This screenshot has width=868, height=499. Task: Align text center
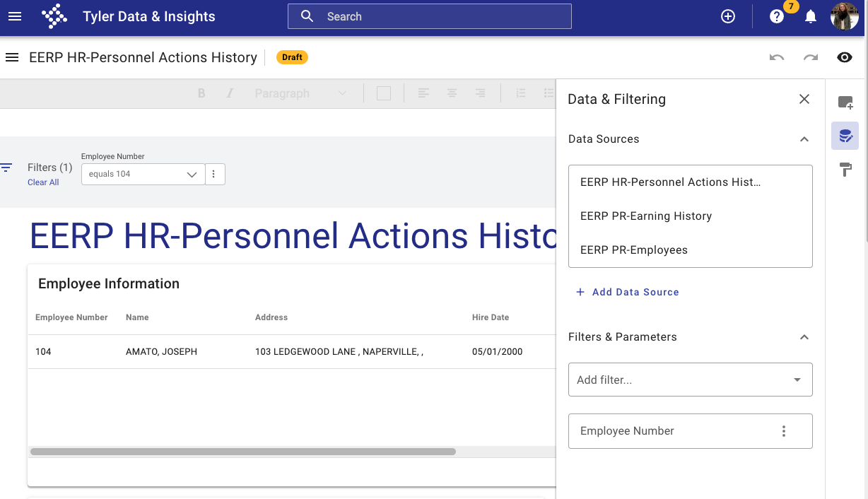pos(452,93)
